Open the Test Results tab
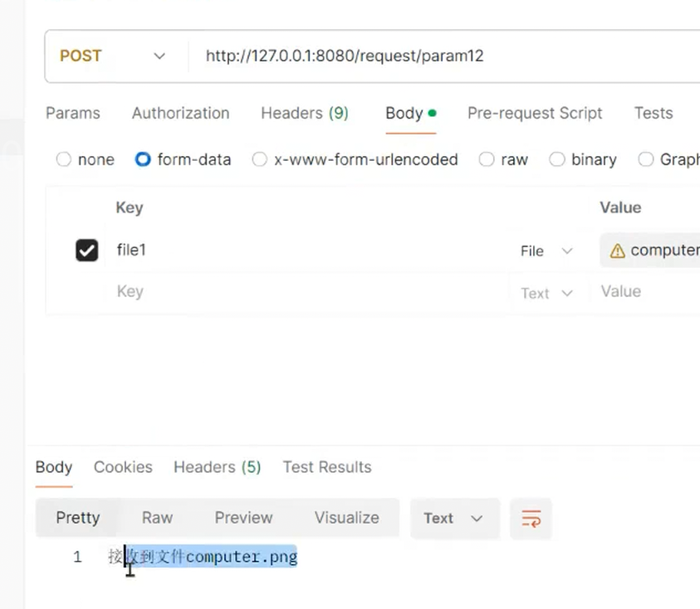700x609 pixels. (x=327, y=467)
